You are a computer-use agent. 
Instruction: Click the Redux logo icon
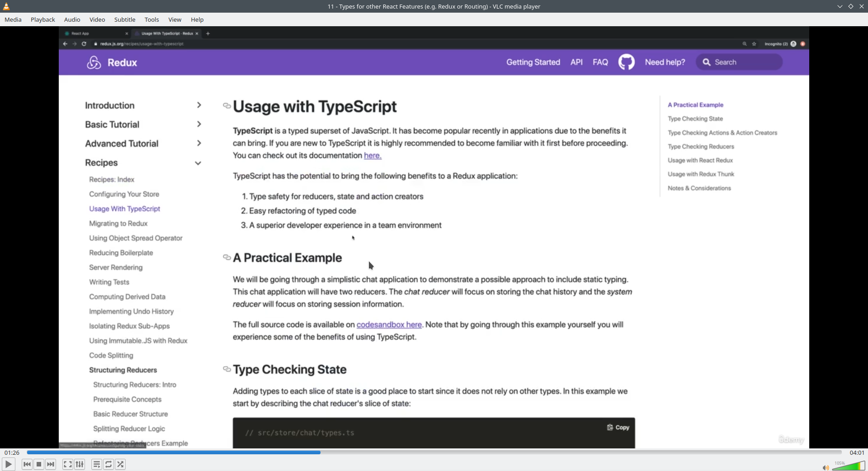pyautogui.click(x=94, y=62)
